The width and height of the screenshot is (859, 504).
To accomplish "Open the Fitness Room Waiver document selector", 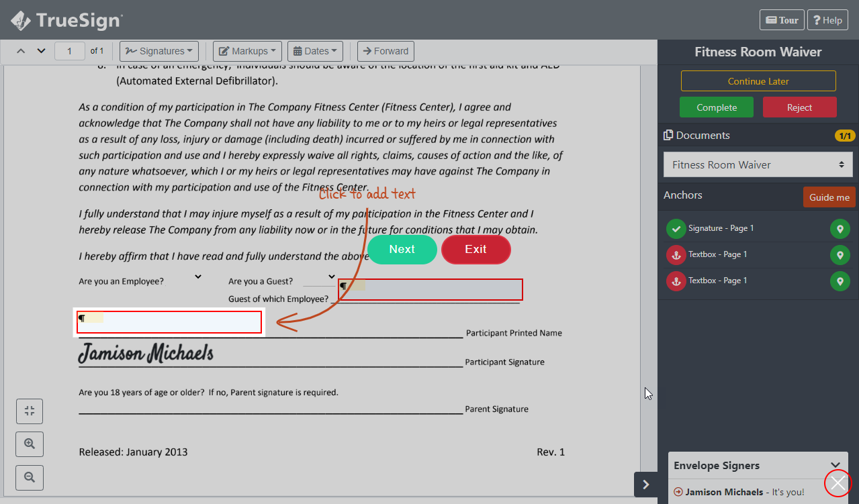I will click(x=758, y=164).
